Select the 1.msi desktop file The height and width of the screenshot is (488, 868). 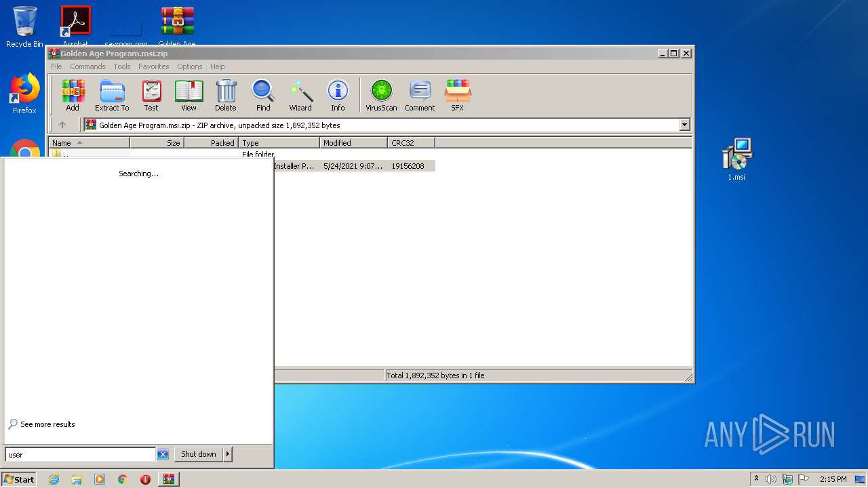(x=737, y=159)
